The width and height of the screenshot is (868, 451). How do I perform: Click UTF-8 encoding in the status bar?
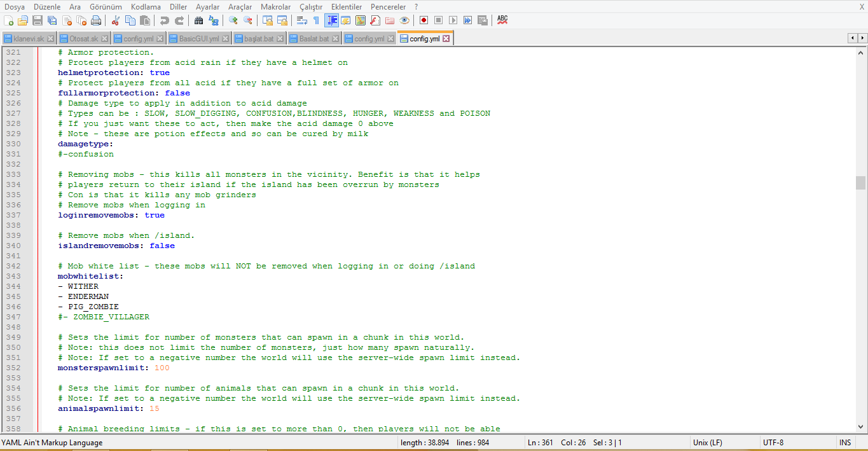[773, 443]
